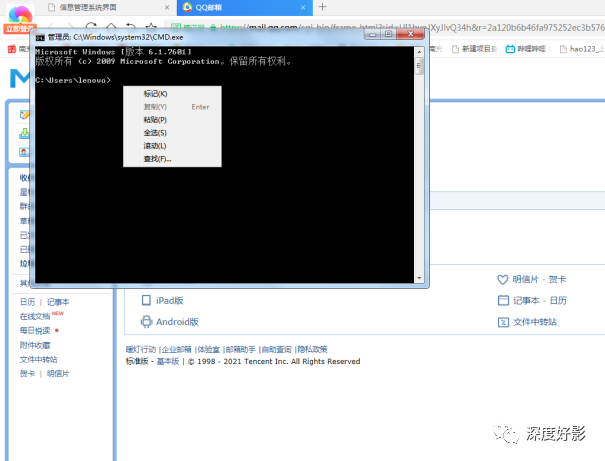The image size is (605, 461).
Task: Open the 哔哩哔哩 bookmark
Action: 526,49
